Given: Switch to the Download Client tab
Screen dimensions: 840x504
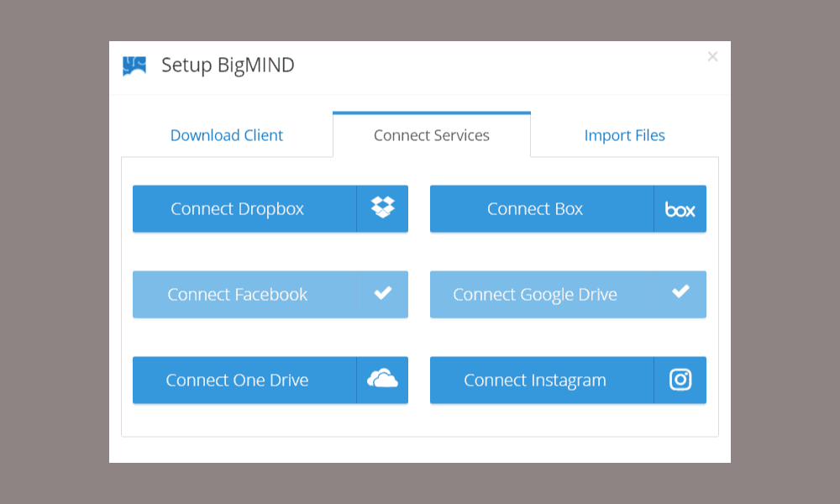Looking at the screenshot, I should 227,135.
